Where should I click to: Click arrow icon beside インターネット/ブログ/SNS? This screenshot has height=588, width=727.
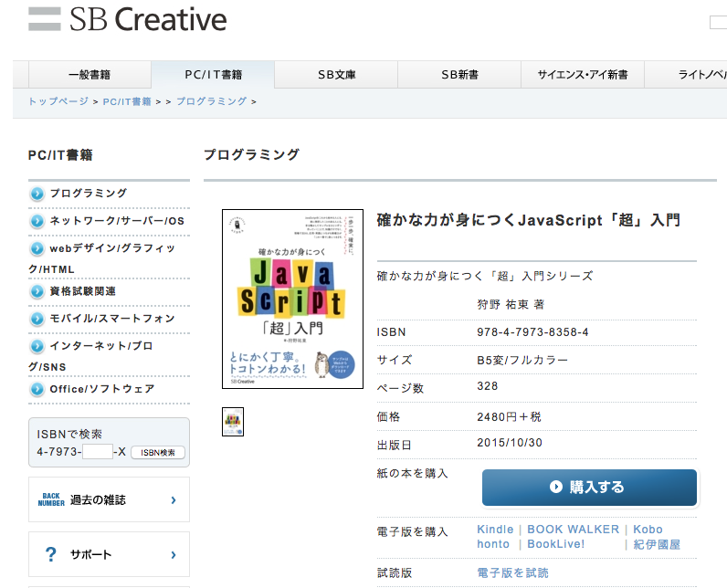[37, 346]
